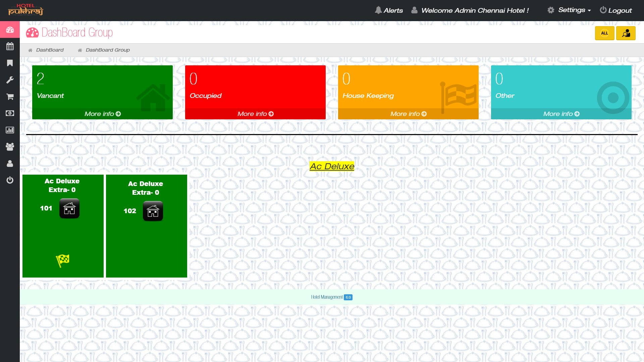Open the bookmark icon in sidebar
644x362 pixels.
click(x=10, y=63)
